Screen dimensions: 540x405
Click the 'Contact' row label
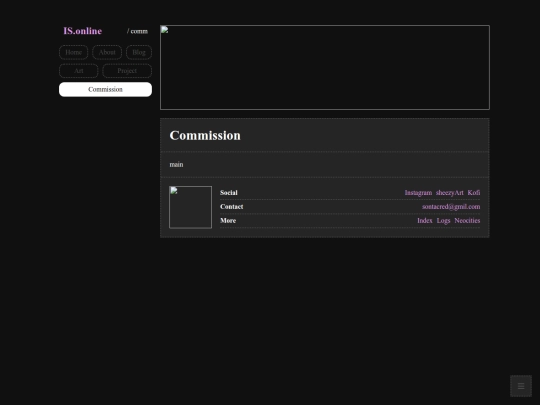click(231, 207)
